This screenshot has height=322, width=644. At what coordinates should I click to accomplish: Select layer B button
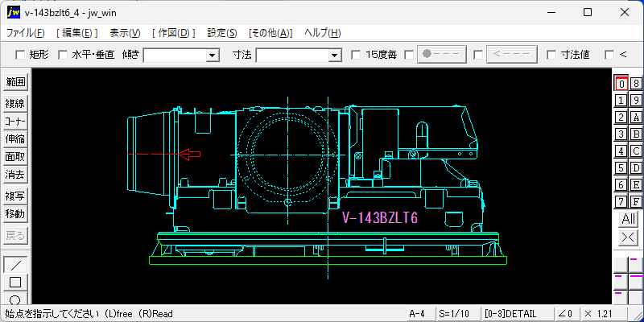(x=636, y=134)
